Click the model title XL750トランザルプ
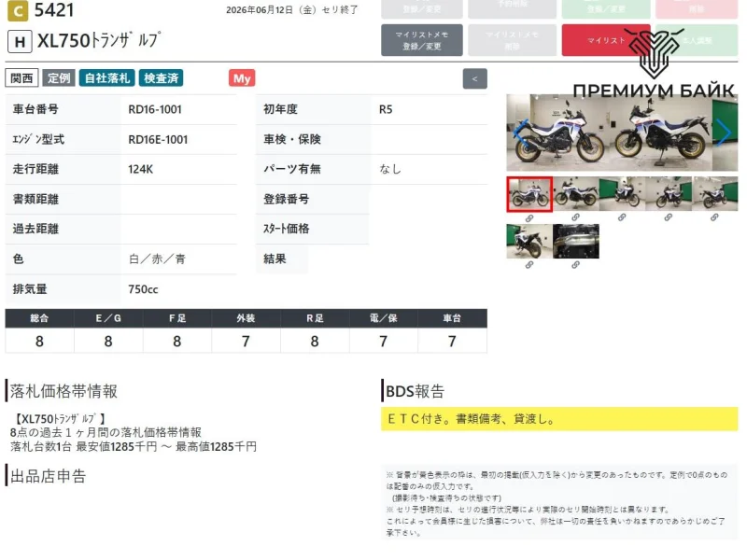The image size is (747, 560). coord(99,40)
